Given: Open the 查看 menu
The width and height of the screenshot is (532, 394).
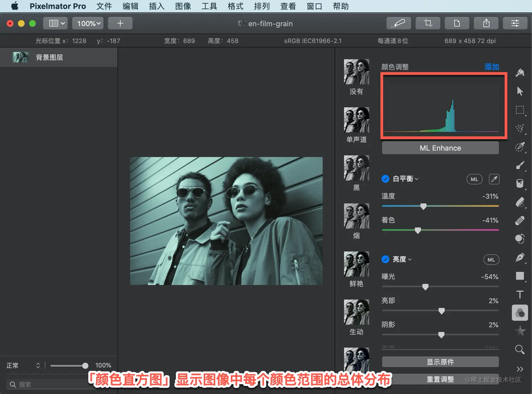Looking at the screenshot, I should [288, 6].
